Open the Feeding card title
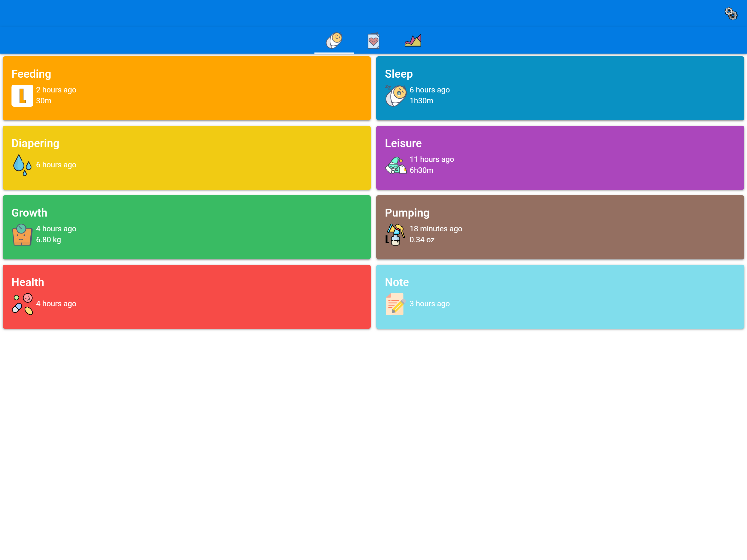This screenshot has width=747, height=560. [x=31, y=74]
